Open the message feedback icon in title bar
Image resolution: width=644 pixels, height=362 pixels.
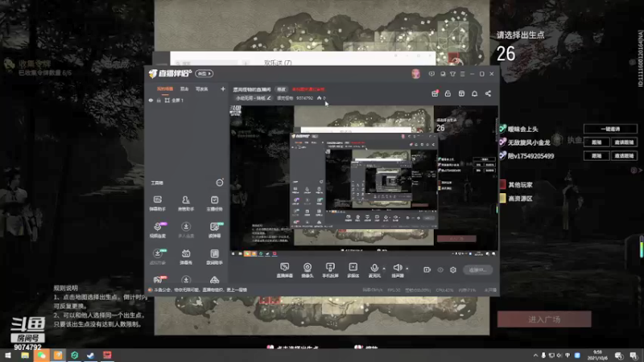(431, 74)
